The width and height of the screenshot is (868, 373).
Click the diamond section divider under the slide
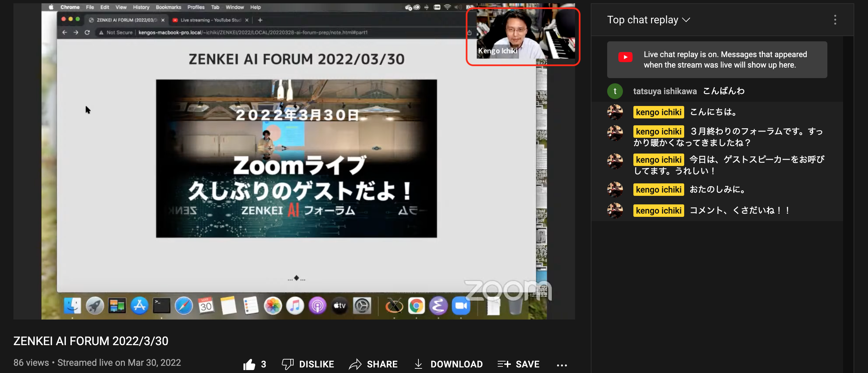(x=296, y=278)
